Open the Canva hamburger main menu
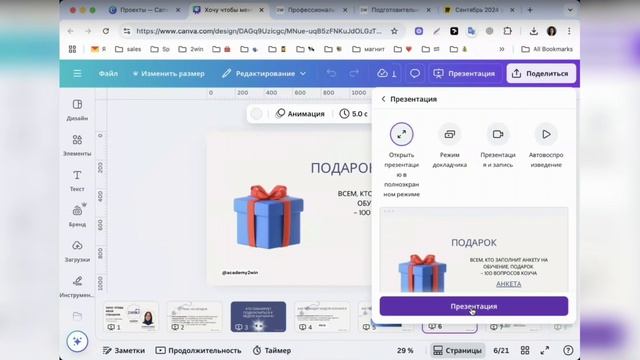 click(77, 73)
